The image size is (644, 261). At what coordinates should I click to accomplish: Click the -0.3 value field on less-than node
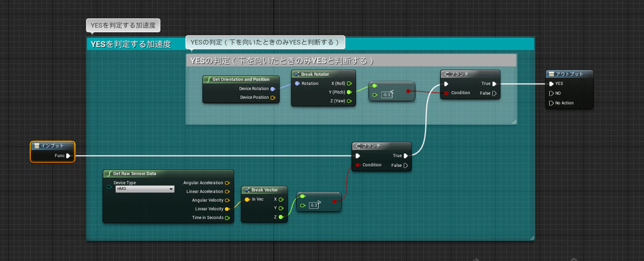tap(387, 95)
